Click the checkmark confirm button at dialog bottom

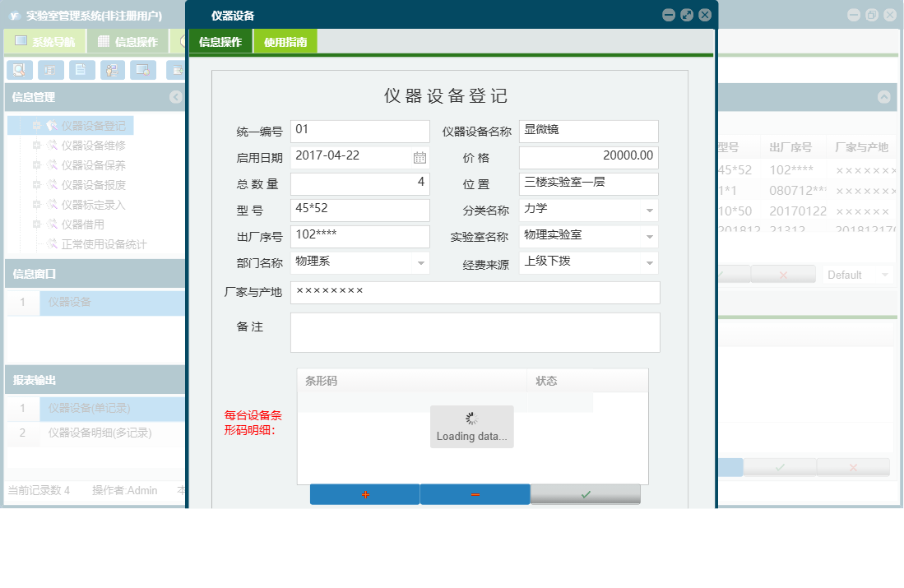pyautogui.click(x=585, y=494)
